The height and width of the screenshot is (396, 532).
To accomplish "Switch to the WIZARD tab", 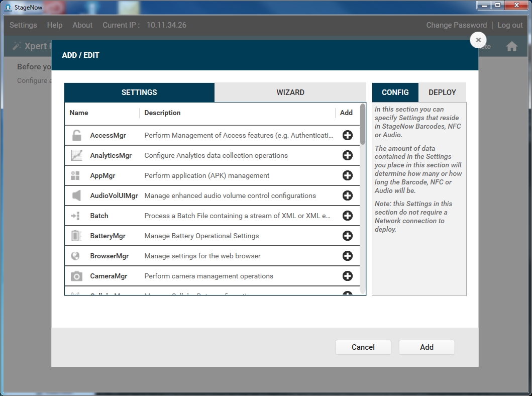I will pos(290,92).
